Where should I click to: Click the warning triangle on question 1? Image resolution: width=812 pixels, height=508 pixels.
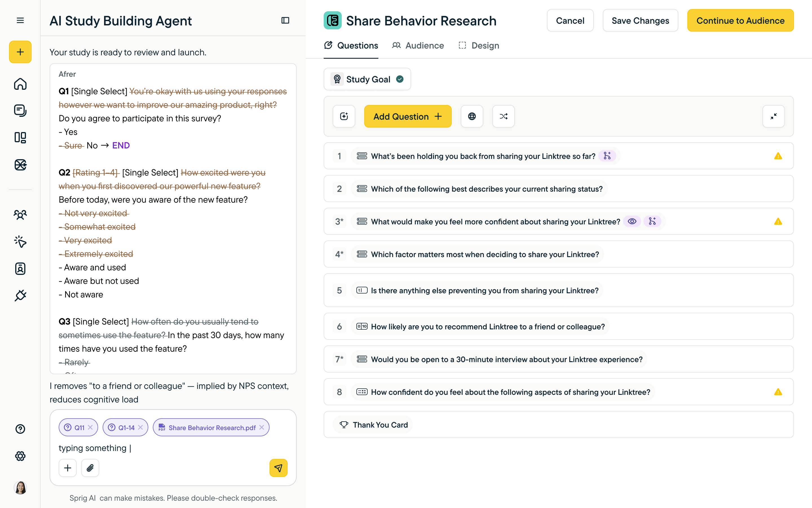(778, 156)
